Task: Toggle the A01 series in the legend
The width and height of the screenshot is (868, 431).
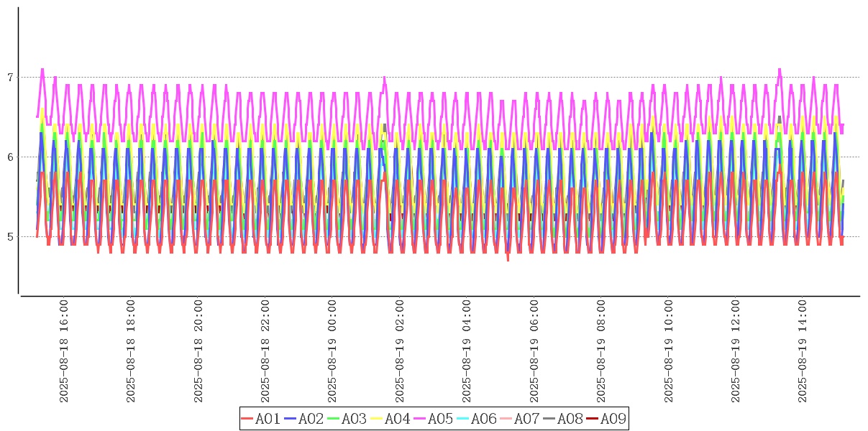Action: (x=261, y=419)
